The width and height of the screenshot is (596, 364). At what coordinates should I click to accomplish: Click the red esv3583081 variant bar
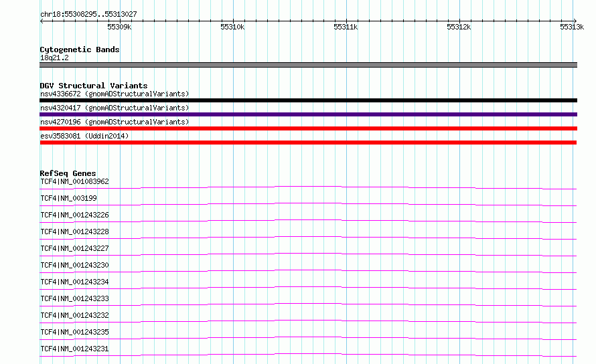pyautogui.click(x=308, y=143)
